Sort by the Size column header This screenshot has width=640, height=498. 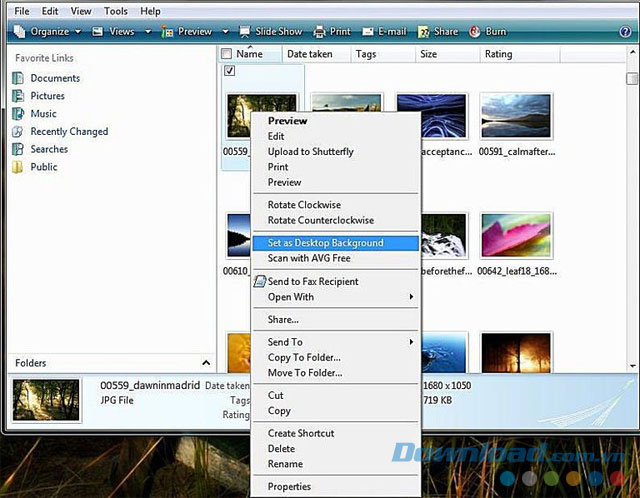pyautogui.click(x=447, y=54)
